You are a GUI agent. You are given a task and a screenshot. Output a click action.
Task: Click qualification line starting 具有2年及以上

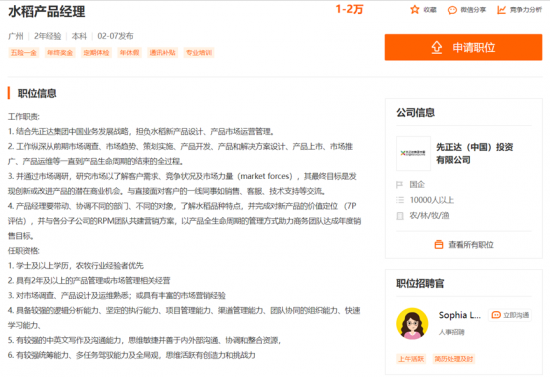coord(89,281)
